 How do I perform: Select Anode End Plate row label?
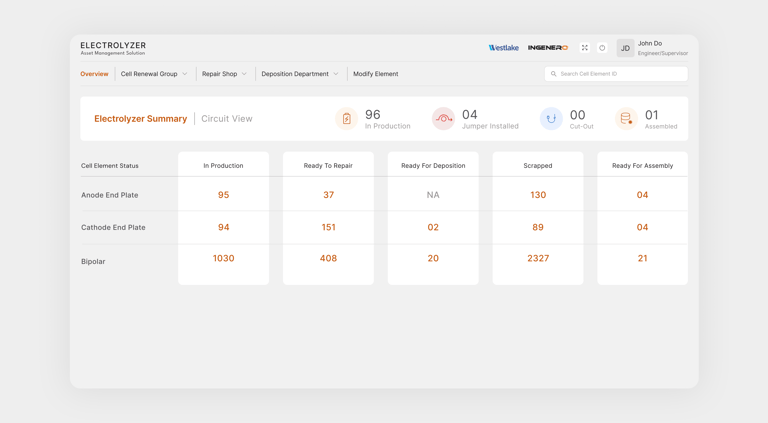[110, 195]
